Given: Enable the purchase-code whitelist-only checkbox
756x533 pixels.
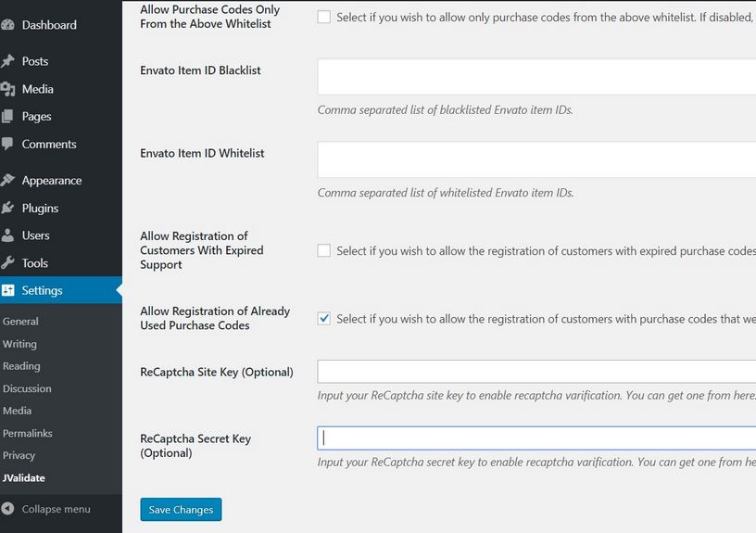Looking at the screenshot, I should pyautogui.click(x=324, y=17).
